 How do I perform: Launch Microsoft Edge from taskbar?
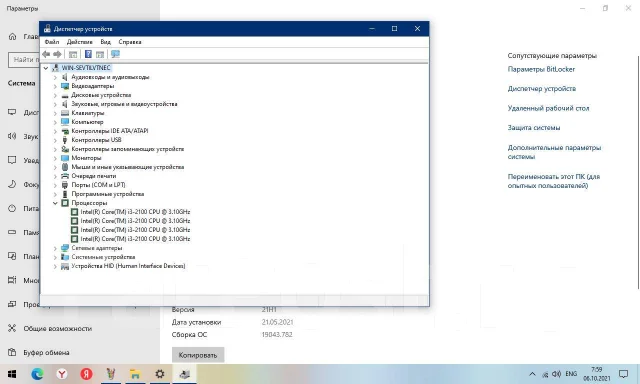point(37,374)
